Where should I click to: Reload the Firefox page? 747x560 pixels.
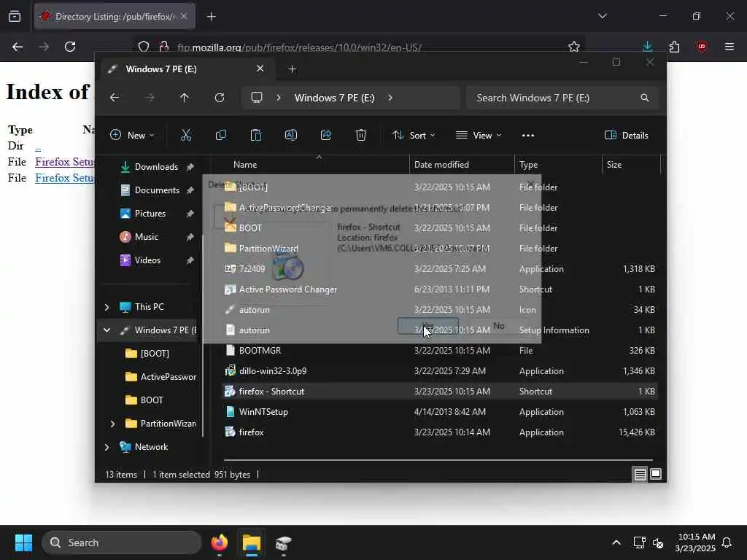click(x=70, y=47)
